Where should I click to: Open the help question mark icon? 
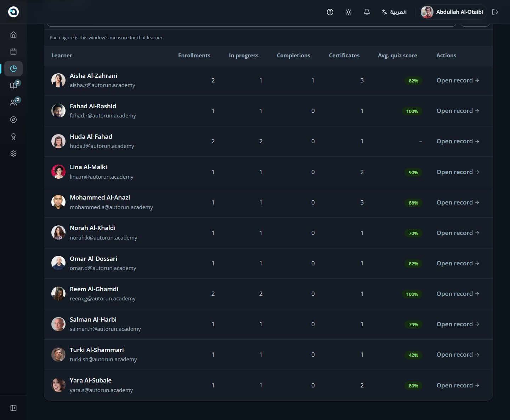pyautogui.click(x=330, y=12)
